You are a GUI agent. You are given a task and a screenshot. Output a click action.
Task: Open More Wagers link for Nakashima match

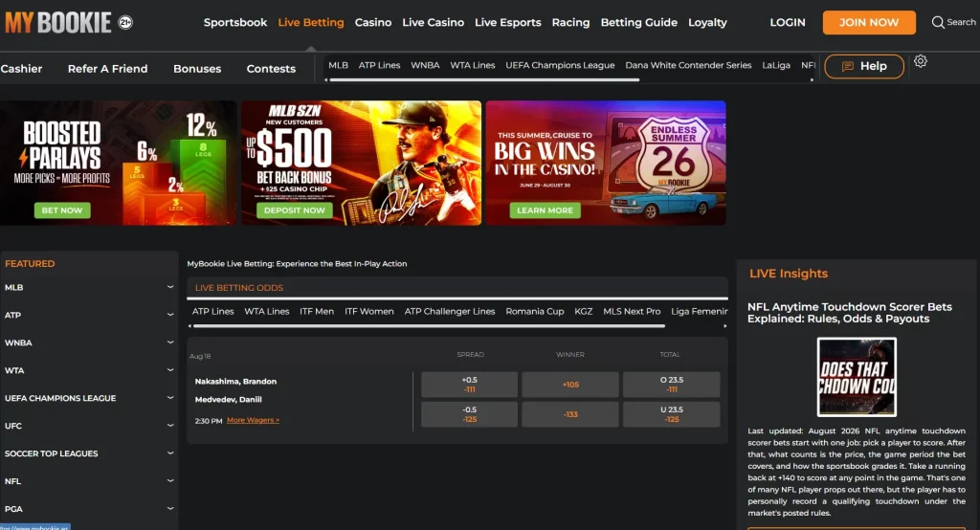[x=253, y=420]
